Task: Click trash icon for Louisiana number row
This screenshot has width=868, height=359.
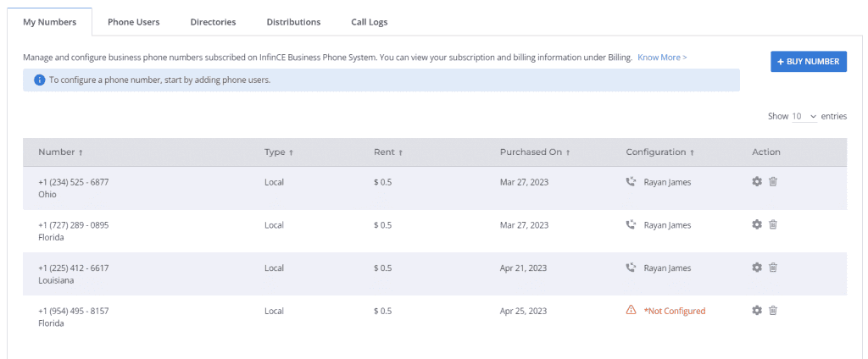Action: coord(773,268)
